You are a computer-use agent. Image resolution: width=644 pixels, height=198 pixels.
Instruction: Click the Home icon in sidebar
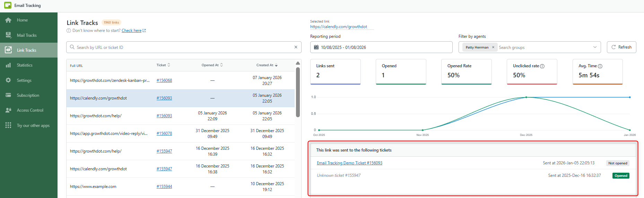8,20
